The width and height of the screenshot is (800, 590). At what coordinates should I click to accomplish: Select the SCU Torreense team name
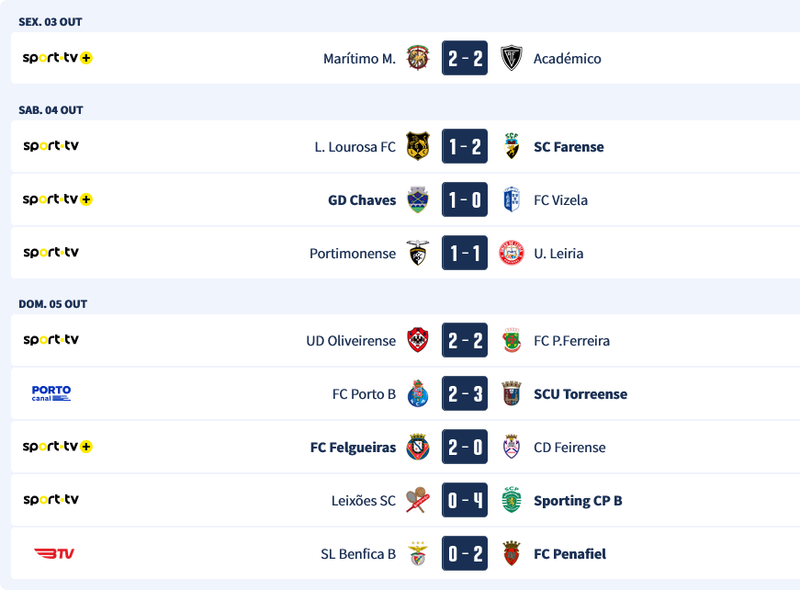click(x=580, y=394)
